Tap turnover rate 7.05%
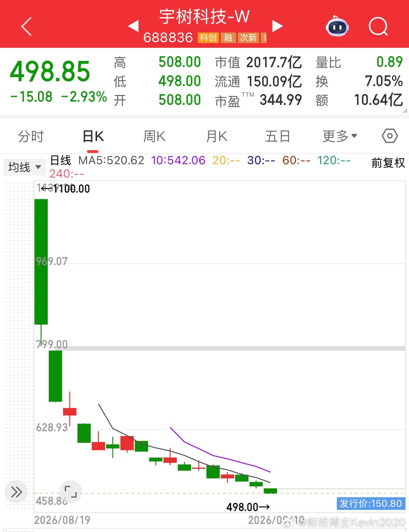This screenshot has height=532, width=409. pyautogui.click(x=384, y=81)
